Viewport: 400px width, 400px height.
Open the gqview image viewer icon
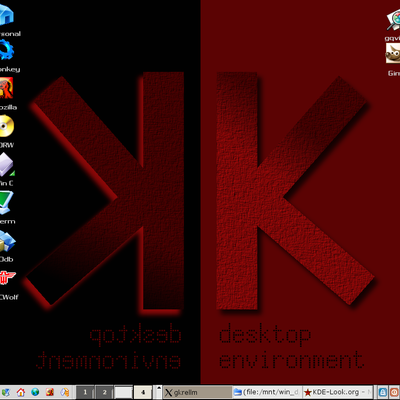click(393, 20)
